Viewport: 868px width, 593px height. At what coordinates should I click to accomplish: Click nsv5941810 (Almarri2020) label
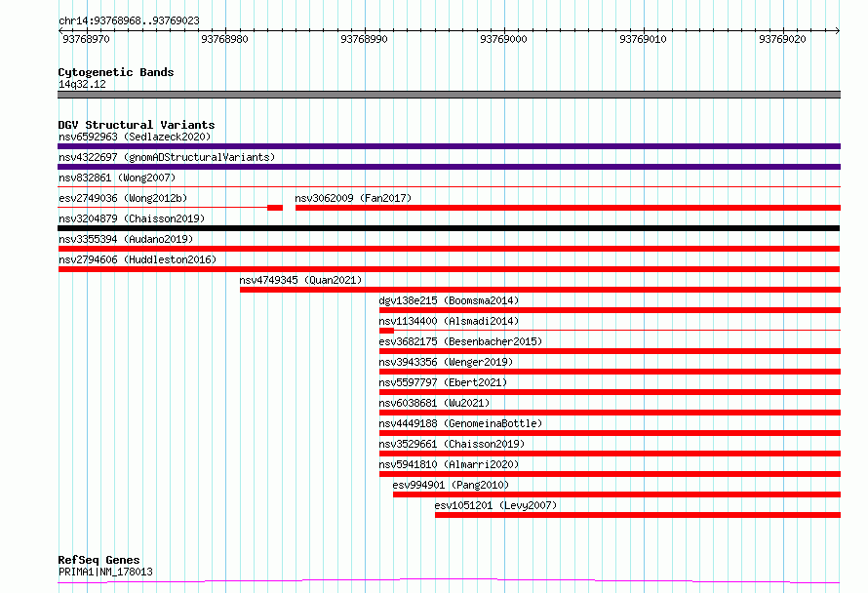[449, 464]
